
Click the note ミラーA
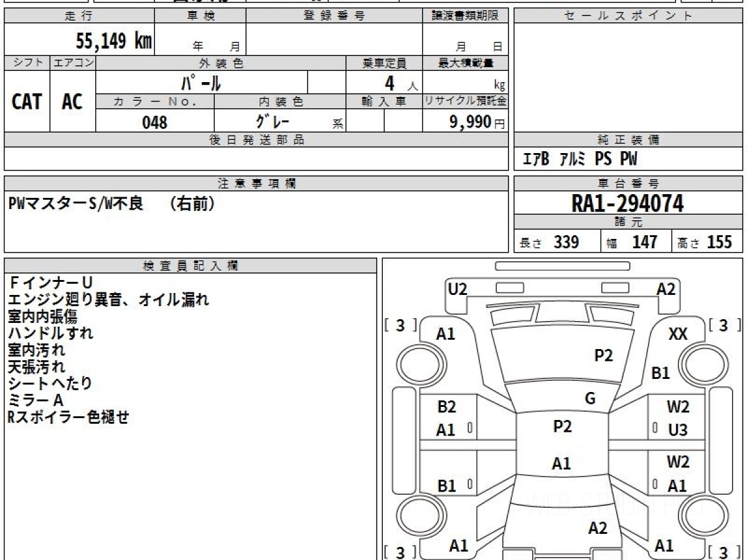[x=36, y=401]
